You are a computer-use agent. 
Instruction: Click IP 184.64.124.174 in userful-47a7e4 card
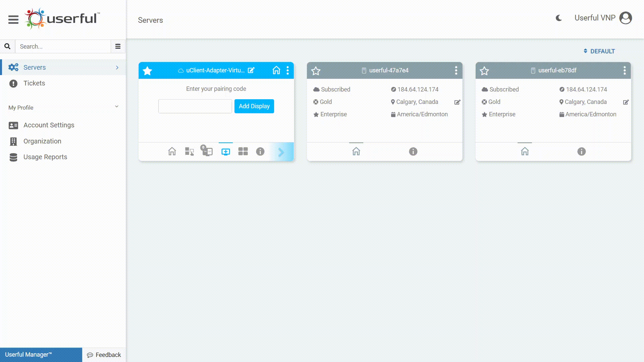(418, 89)
